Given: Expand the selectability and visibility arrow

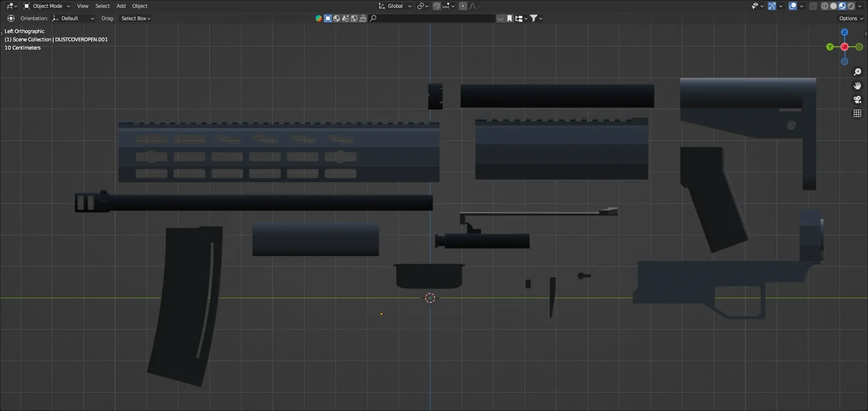Looking at the screenshot, I should (x=762, y=6).
